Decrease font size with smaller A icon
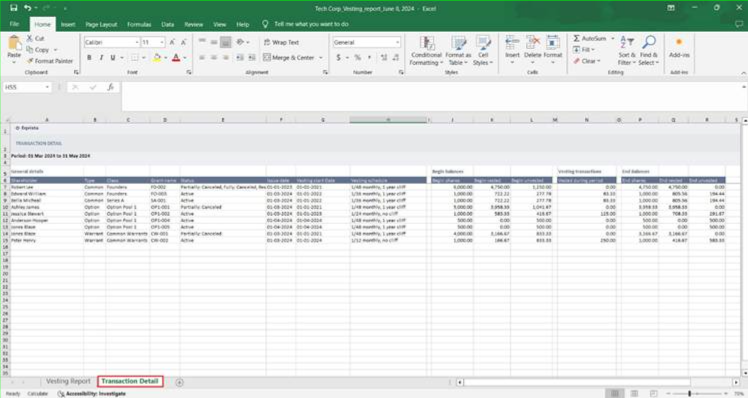 pyautogui.click(x=184, y=42)
